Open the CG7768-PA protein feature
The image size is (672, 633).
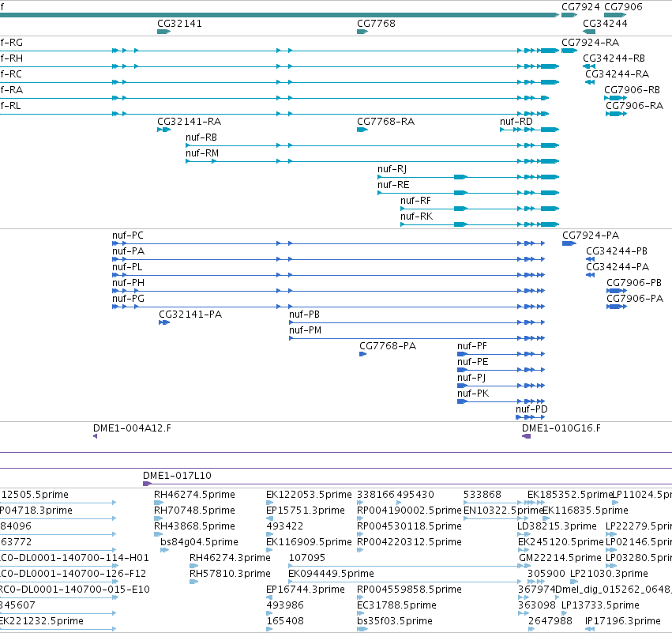[388, 346]
